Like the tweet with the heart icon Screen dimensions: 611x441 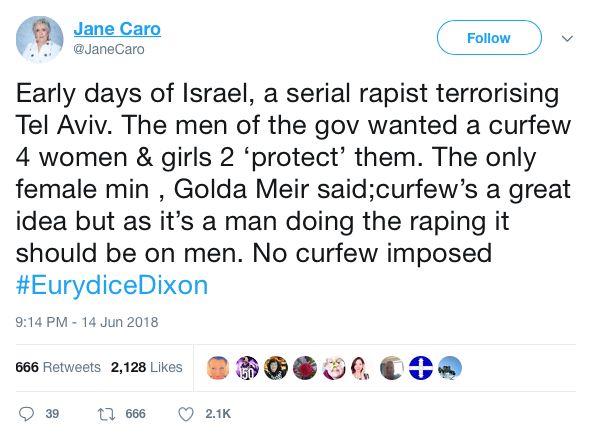click(185, 413)
